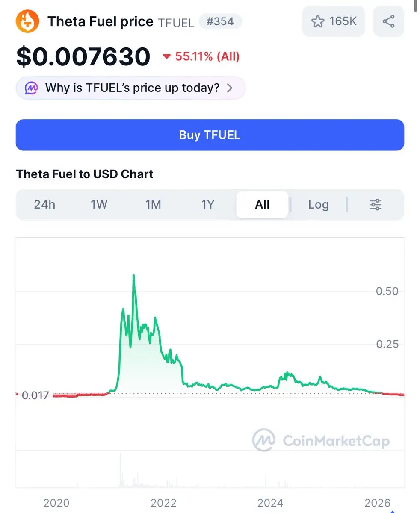Viewport: 420px width, 513px height.
Task: Switch chart to 1M range
Action: tap(153, 205)
